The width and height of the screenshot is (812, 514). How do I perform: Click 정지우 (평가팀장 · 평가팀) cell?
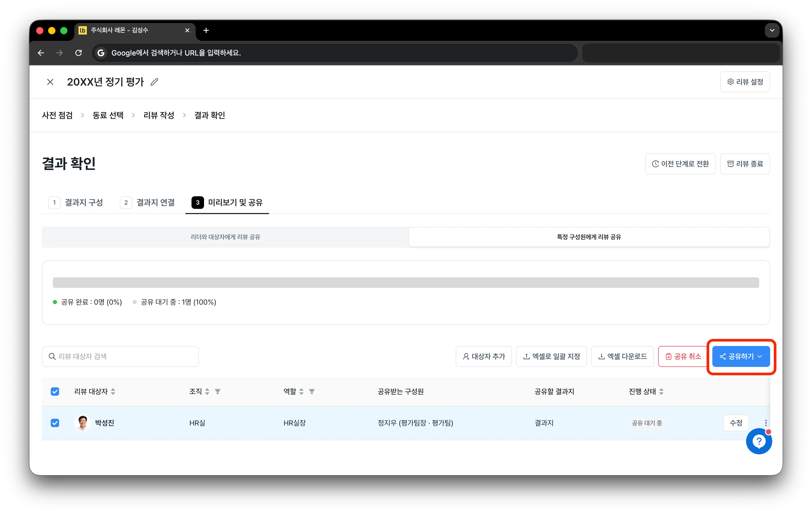[x=415, y=423]
